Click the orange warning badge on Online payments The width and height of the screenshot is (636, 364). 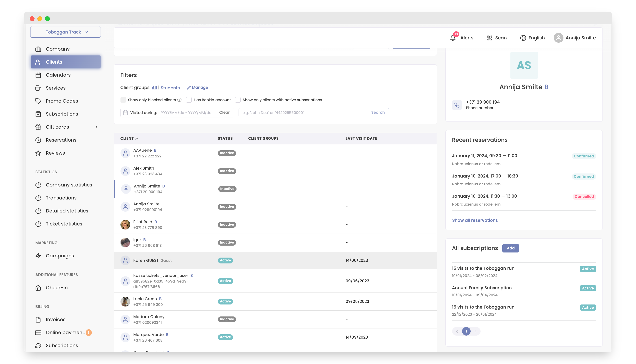click(89, 333)
